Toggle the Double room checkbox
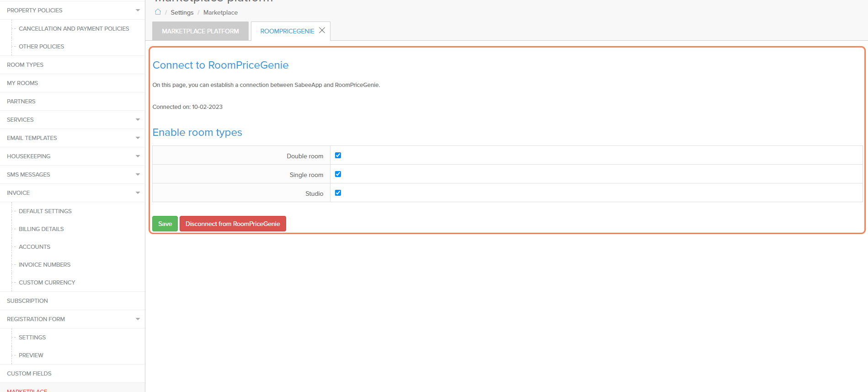 pos(338,156)
